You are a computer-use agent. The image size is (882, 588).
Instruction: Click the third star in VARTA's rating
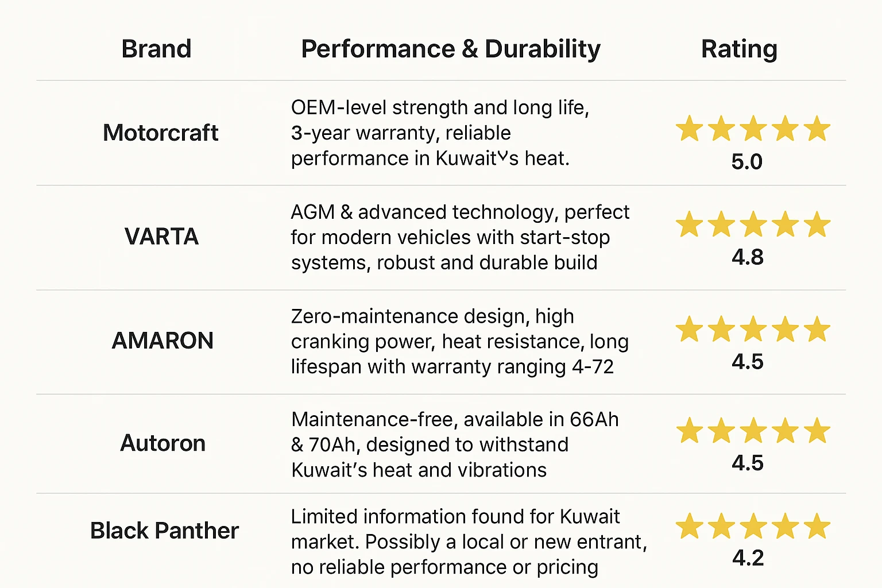pos(753,225)
